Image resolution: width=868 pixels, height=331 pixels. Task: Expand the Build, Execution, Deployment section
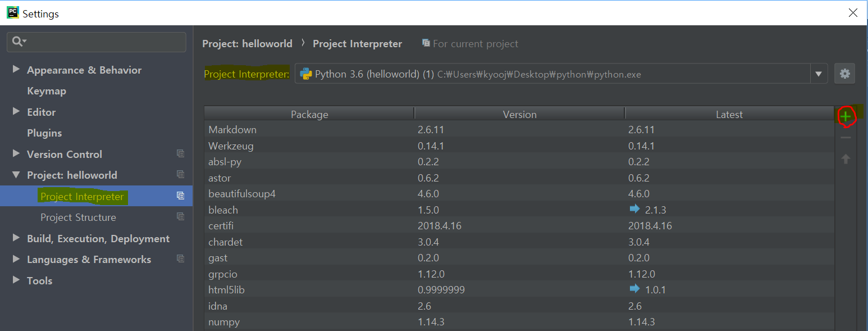point(16,238)
